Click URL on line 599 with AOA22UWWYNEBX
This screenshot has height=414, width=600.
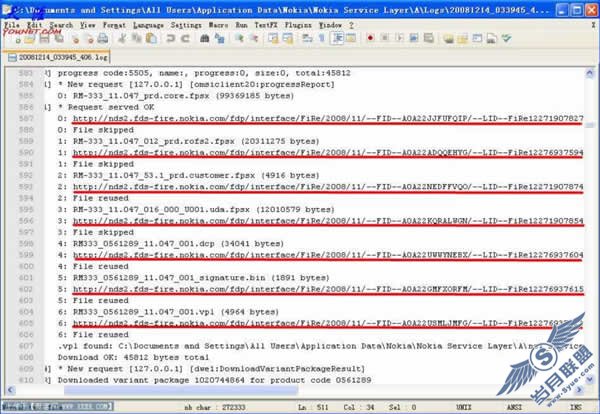point(328,255)
